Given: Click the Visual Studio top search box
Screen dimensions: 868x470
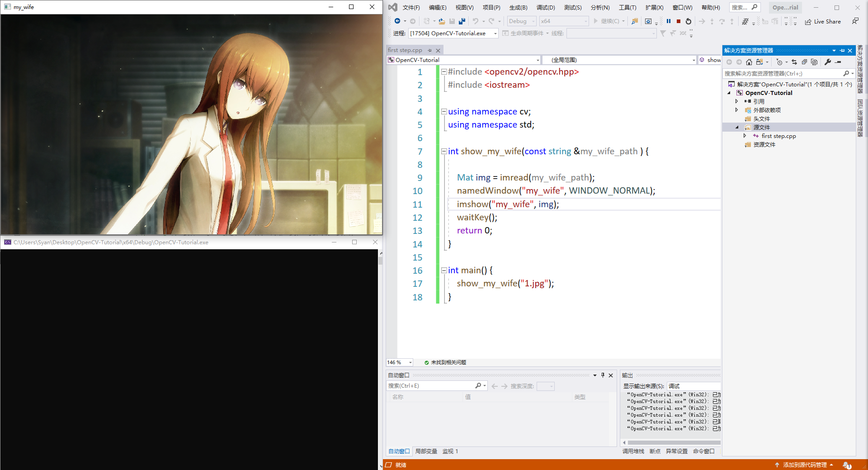Looking at the screenshot, I should pyautogui.click(x=745, y=7).
